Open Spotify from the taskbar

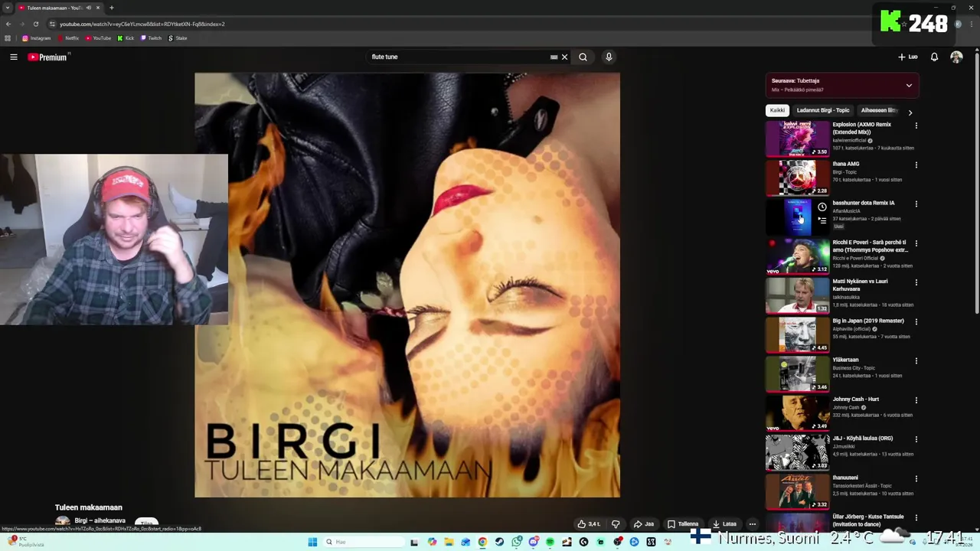coord(550,542)
